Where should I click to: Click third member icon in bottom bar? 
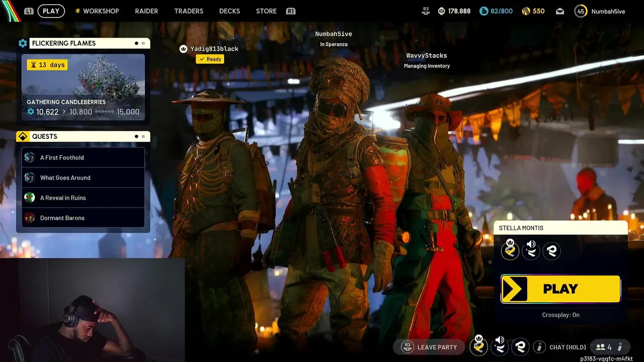(520, 346)
